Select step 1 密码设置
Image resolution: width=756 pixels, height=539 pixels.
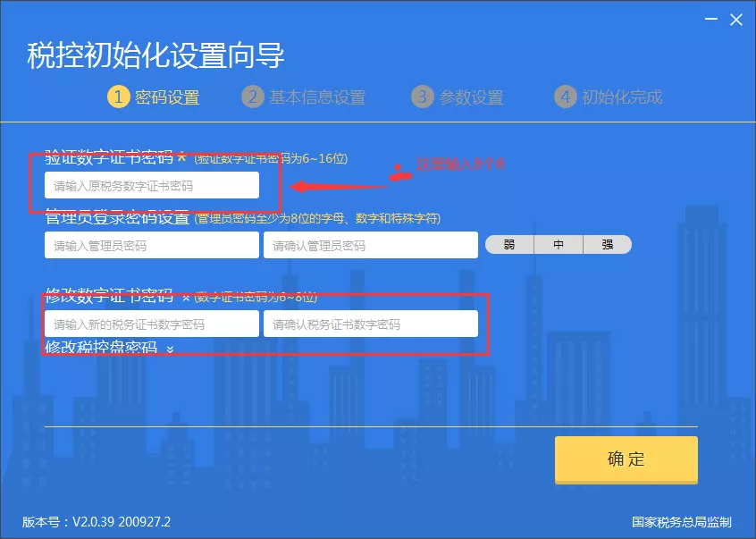(x=154, y=97)
